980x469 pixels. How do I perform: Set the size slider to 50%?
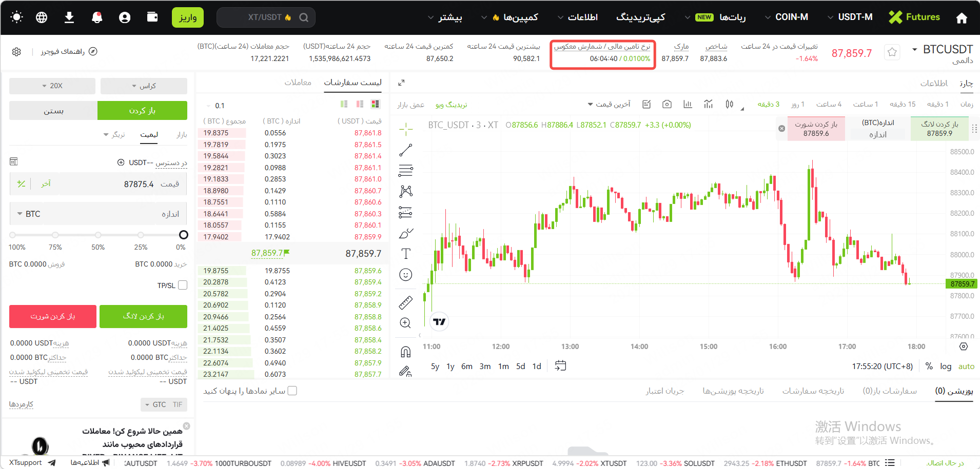[x=98, y=235]
